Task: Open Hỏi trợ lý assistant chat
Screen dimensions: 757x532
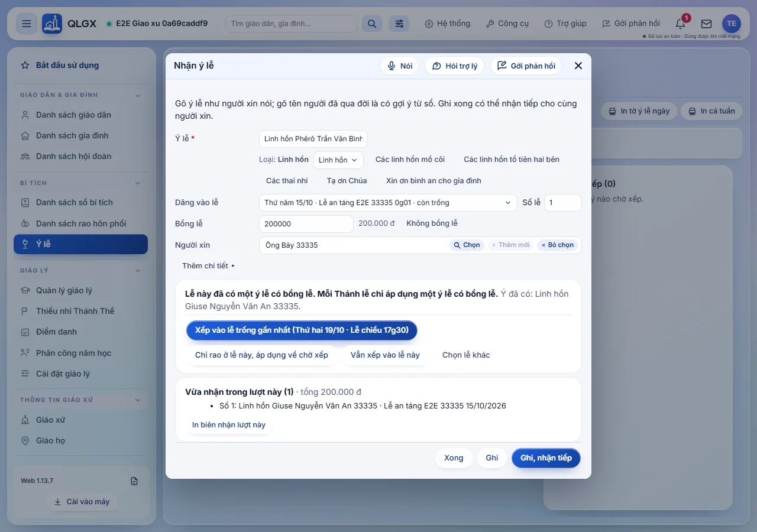Action: coord(455,66)
